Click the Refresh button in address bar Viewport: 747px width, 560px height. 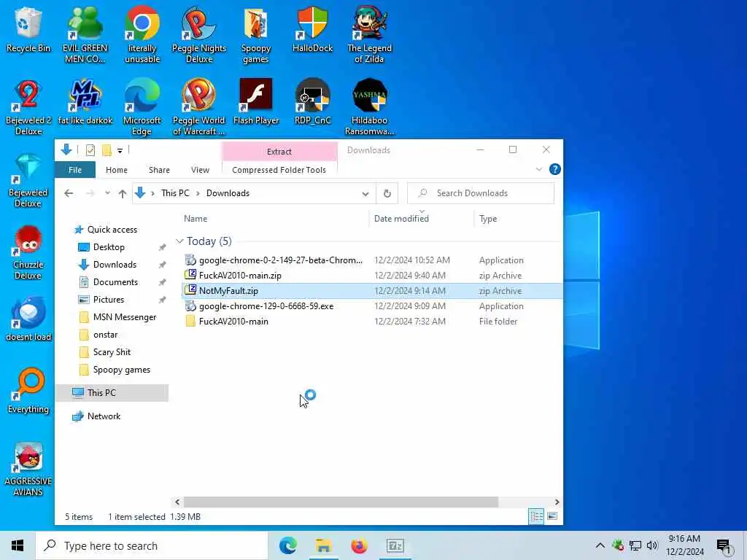pyautogui.click(x=387, y=193)
